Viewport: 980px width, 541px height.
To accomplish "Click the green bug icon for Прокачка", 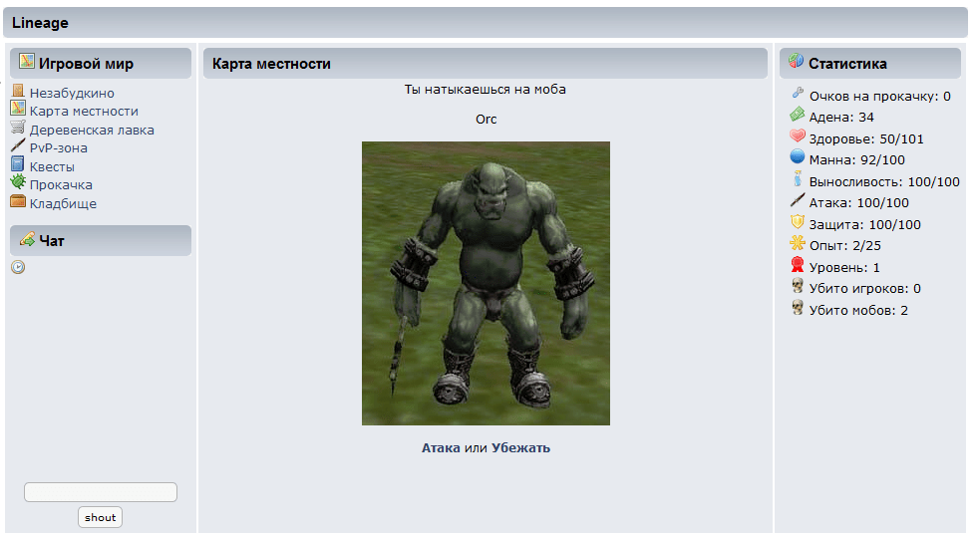I will (18, 183).
